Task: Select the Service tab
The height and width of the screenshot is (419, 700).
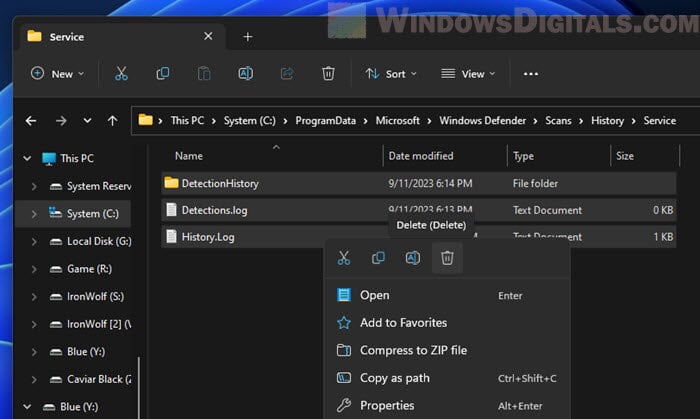Action: [x=121, y=37]
